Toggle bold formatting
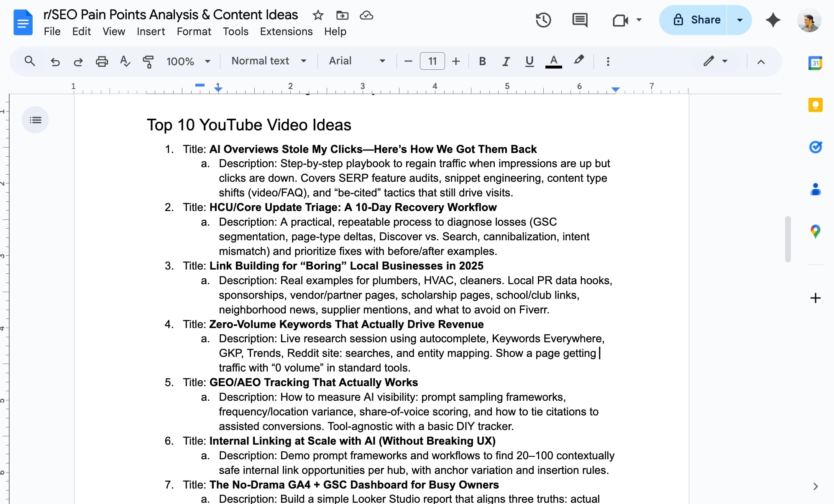Screen dimensions: 834x504 click(482, 61)
